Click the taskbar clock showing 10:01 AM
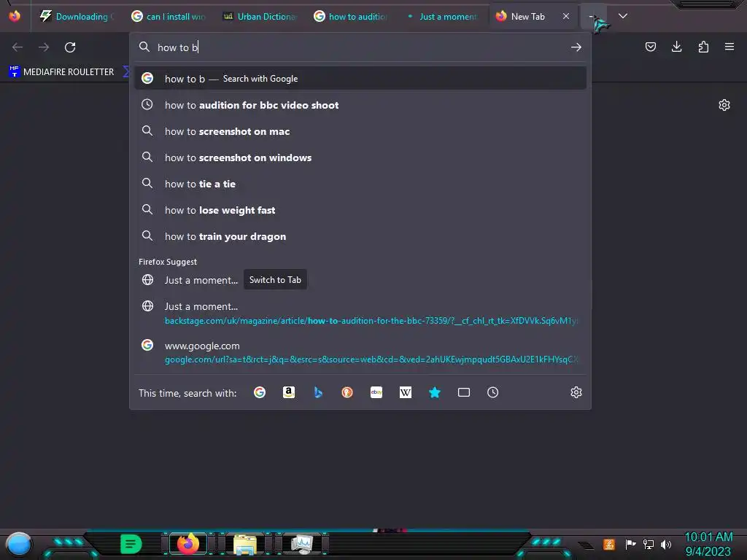This screenshot has height=560, width=747. [708, 544]
